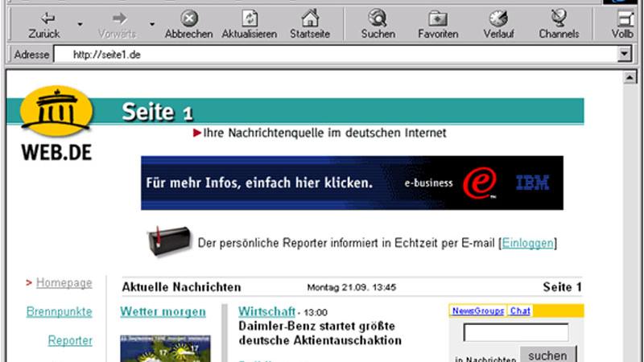The height and width of the screenshot is (362, 644).
Task: Go to the Startseite home icon
Action: (310, 25)
